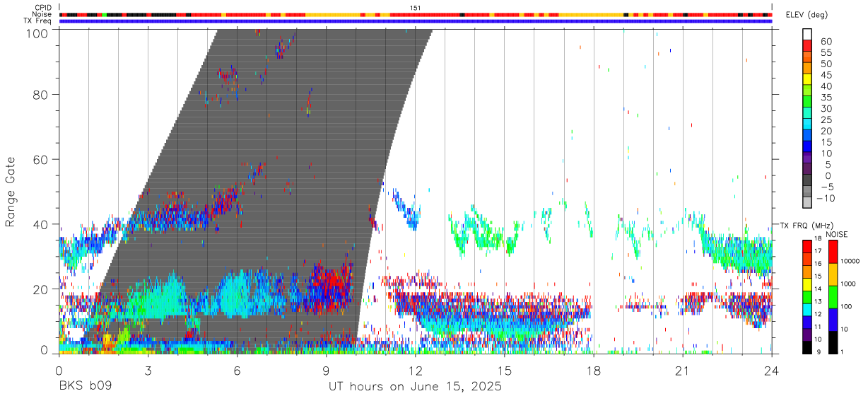The width and height of the screenshot is (868, 401).
Task: Click the UT hour tick label 12
Action: tap(415, 371)
